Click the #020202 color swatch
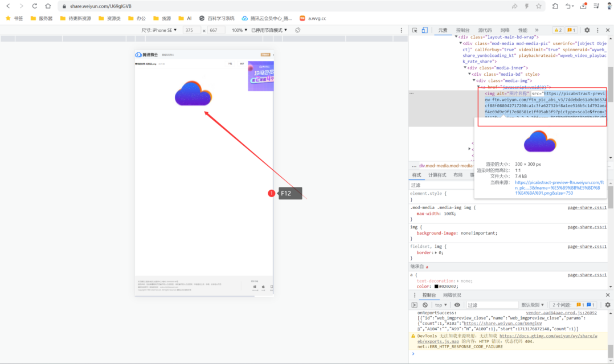This screenshot has width=614, height=364. (x=436, y=287)
